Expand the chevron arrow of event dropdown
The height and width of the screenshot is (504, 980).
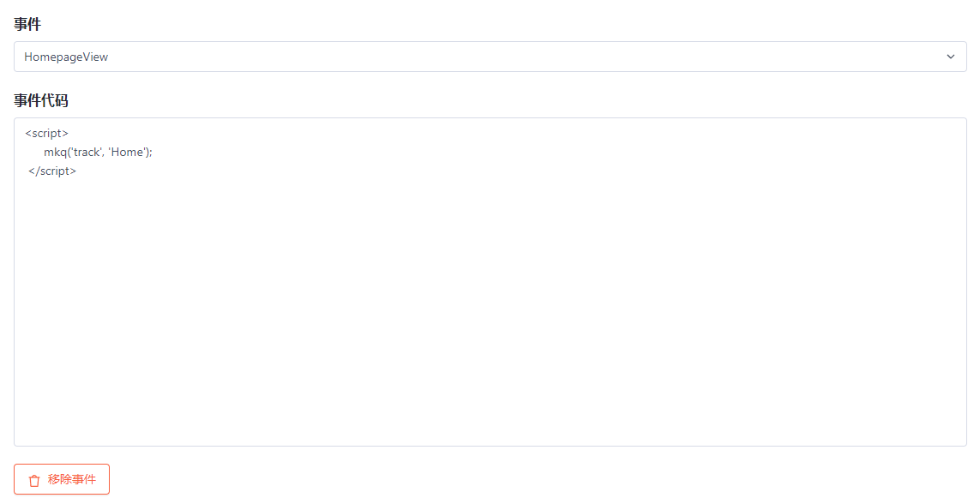tap(951, 57)
